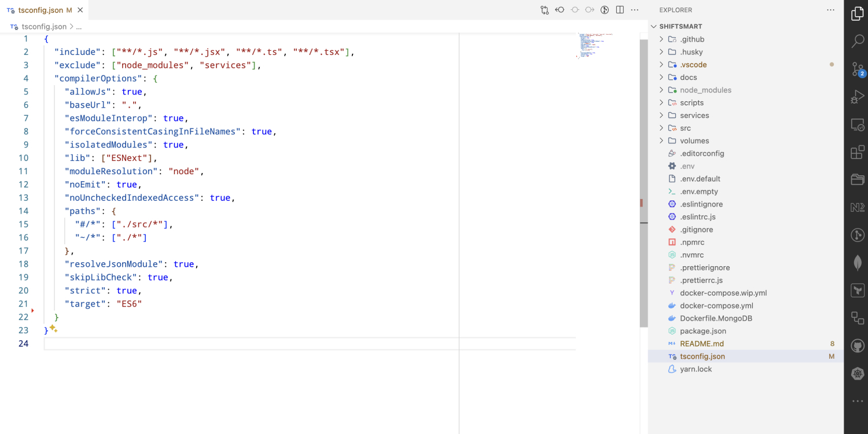Click the sparkle code action icon on line 23
This screenshot has width=868, height=434.
tap(53, 329)
